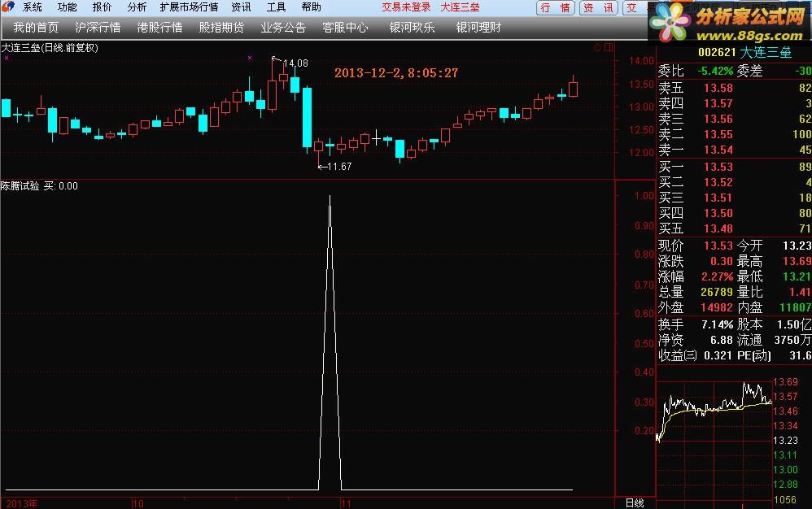Viewport: 812px width, 509px height.
Task: Click the 卖五 price 13.58
Action: coord(718,88)
